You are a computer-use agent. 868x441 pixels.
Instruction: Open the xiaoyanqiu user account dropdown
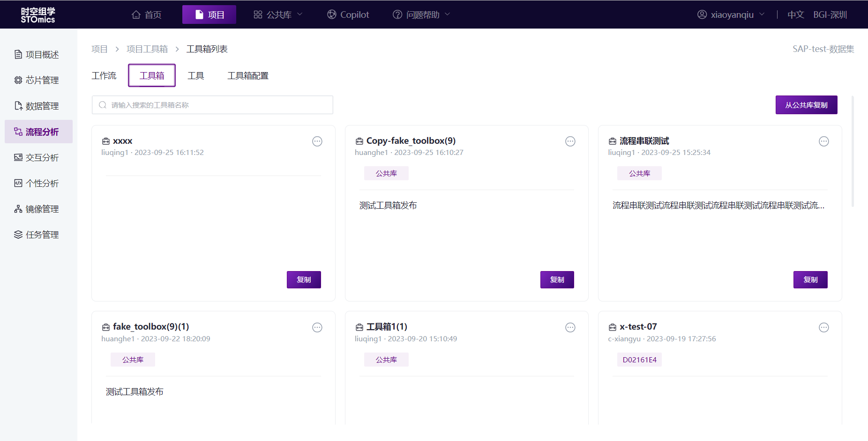click(731, 15)
